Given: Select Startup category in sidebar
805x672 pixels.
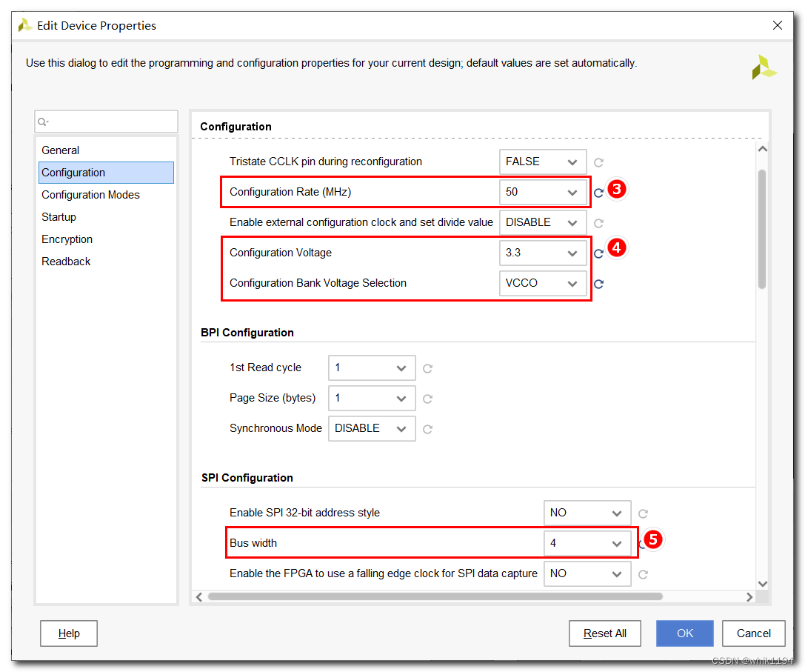Looking at the screenshot, I should click(107, 217).
